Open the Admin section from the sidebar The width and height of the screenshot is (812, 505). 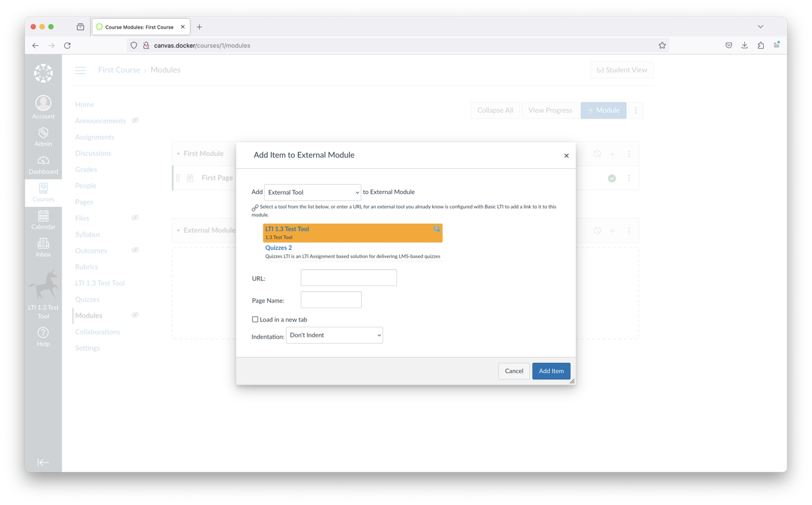click(43, 135)
